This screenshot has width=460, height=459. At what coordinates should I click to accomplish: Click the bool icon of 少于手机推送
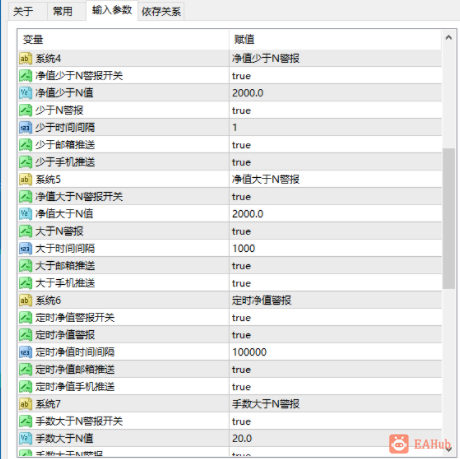25,162
